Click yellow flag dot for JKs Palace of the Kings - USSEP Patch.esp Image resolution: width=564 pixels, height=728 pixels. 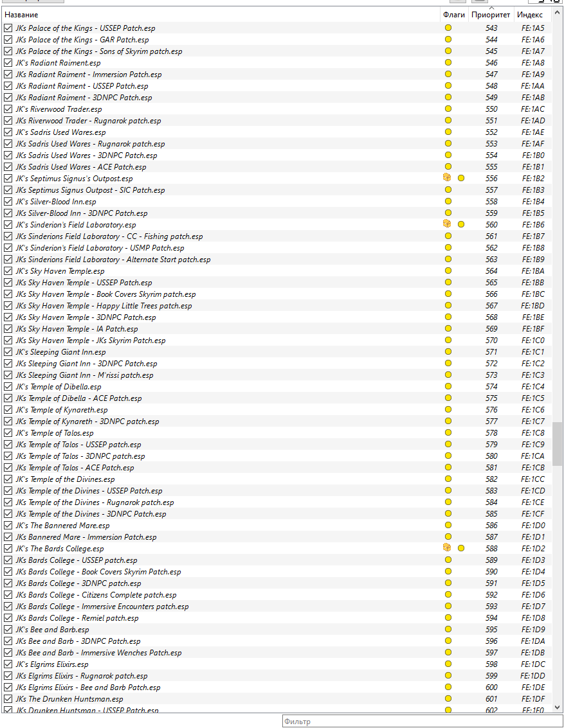coord(448,28)
